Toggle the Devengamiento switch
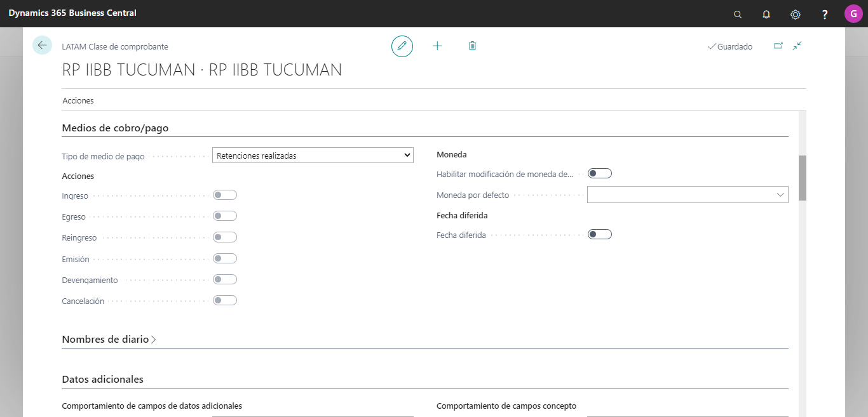This screenshot has height=417, width=868. coord(225,279)
